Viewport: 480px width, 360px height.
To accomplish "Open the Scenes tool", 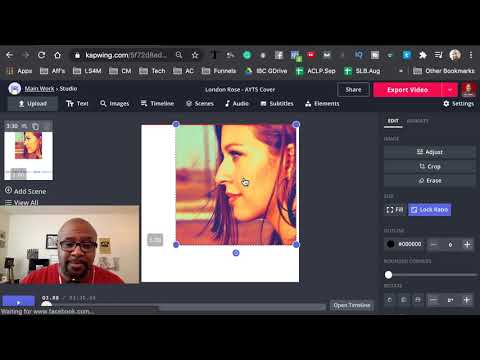I will click(x=200, y=104).
